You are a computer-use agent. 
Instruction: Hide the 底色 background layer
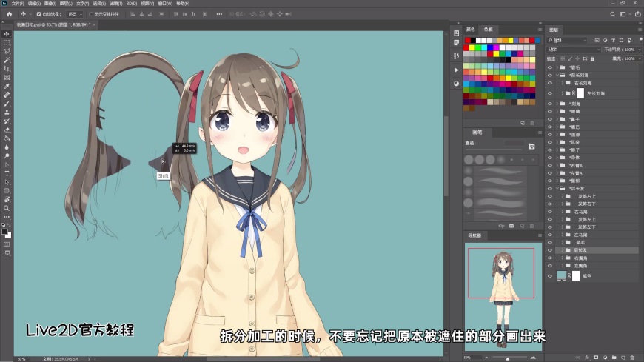coord(550,276)
